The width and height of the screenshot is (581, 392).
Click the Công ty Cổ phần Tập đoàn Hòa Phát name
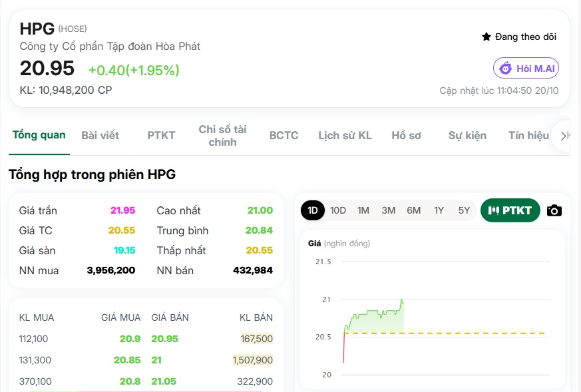(x=110, y=47)
